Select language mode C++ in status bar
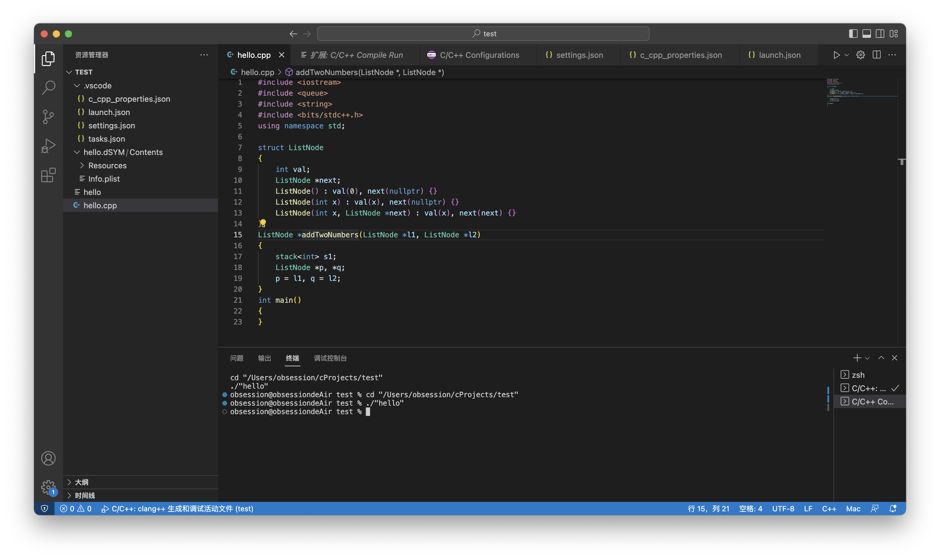Screen dimensions: 940x560 click(x=829, y=509)
